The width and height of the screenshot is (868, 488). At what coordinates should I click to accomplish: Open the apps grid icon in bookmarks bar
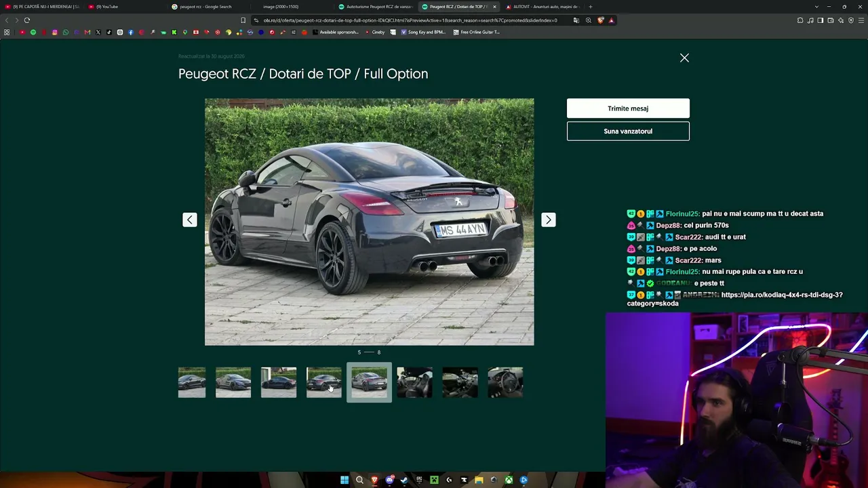pos(7,33)
